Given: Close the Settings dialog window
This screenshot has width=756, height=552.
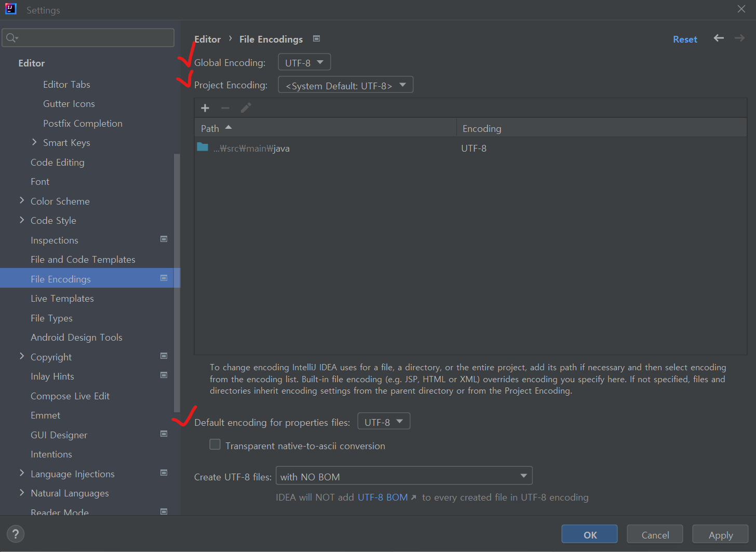Looking at the screenshot, I should [x=741, y=9].
